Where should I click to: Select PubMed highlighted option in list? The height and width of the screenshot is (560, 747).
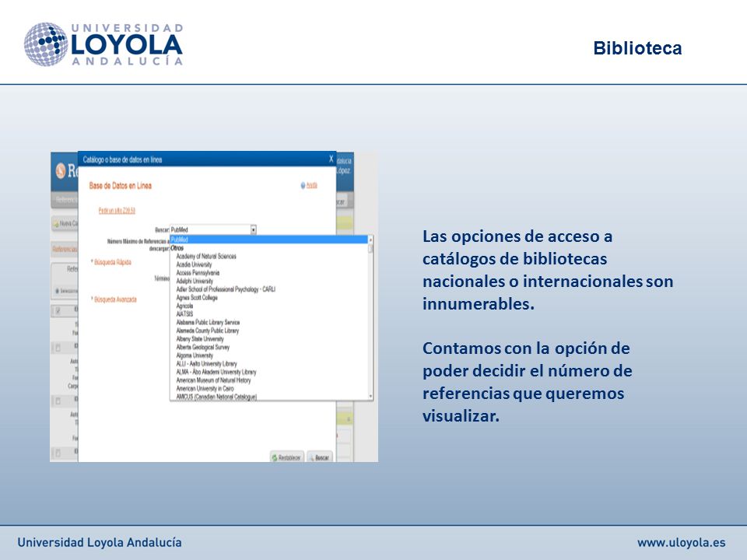pos(269,240)
